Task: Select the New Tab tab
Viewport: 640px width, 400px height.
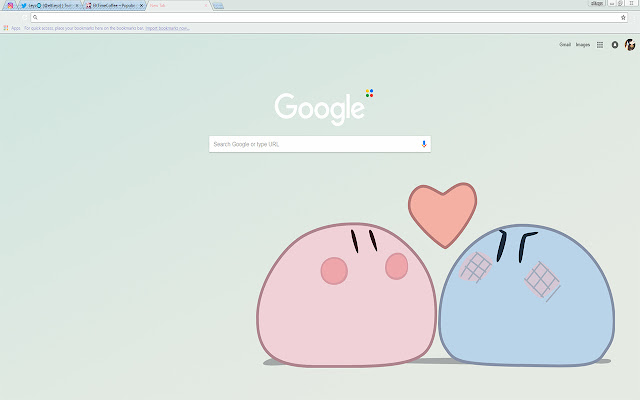Action: (x=178, y=5)
